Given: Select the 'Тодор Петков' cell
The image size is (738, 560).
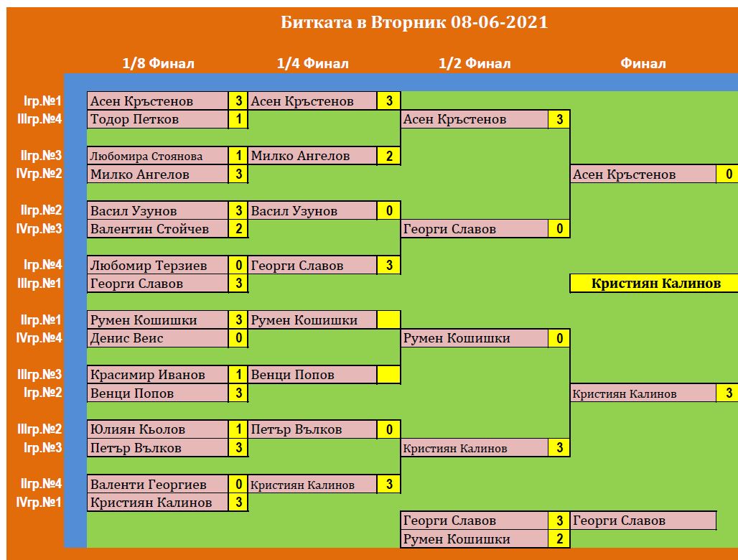Looking at the screenshot, I should pos(157,119).
